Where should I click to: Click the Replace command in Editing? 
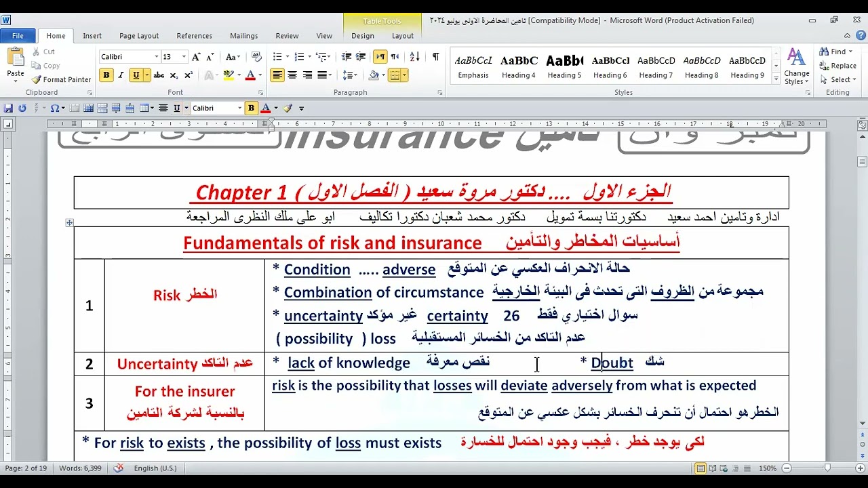click(x=837, y=66)
